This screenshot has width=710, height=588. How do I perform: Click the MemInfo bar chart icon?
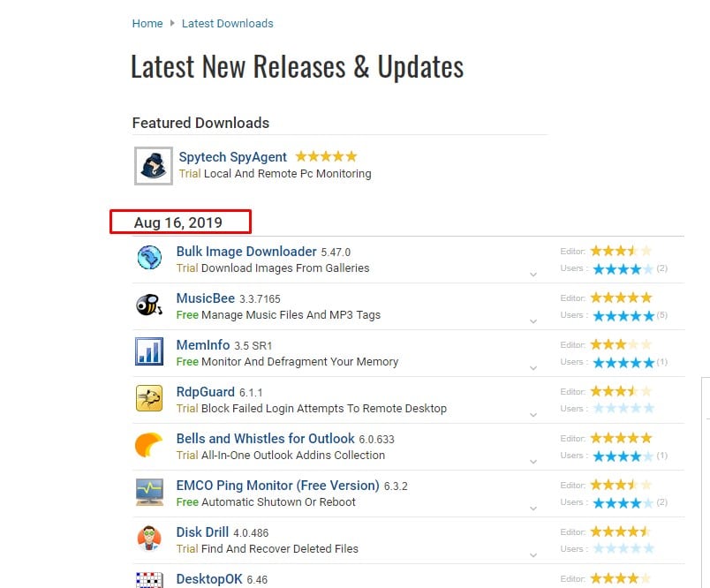point(149,351)
